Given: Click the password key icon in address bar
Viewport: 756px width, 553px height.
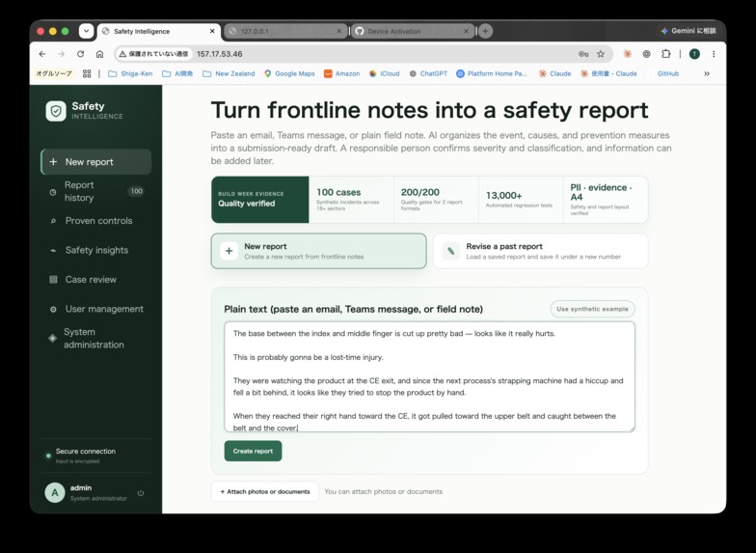Looking at the screenshot, I should point(583,54).
